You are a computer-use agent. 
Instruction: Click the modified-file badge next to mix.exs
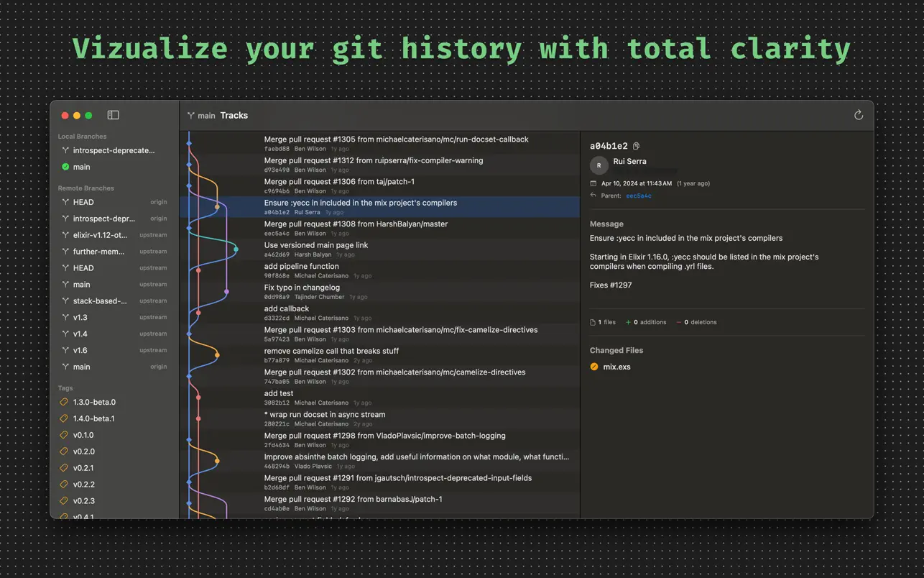(x=593, y=367)
